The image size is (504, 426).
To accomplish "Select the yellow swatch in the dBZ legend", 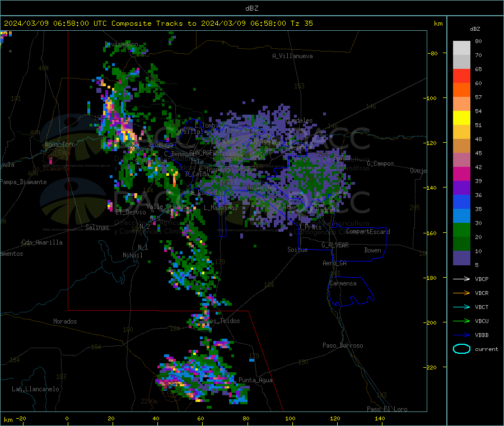I will (461, 118).
